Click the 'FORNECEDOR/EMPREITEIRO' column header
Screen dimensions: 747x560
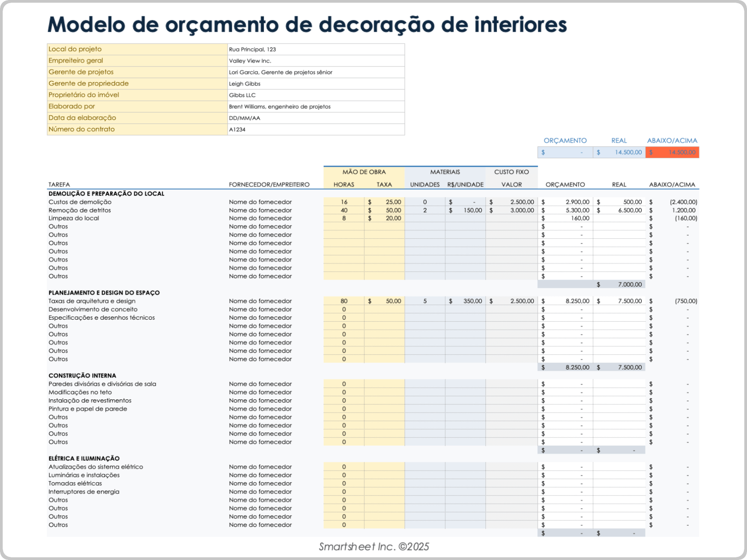(269, 185)
